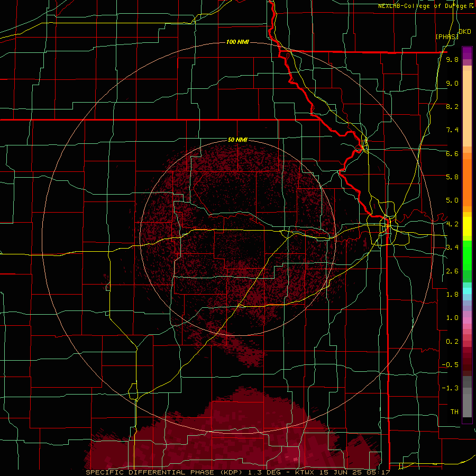The image size is (476, 476).
Task: Click the 8.2 value on the color scale
Action: 452,106
